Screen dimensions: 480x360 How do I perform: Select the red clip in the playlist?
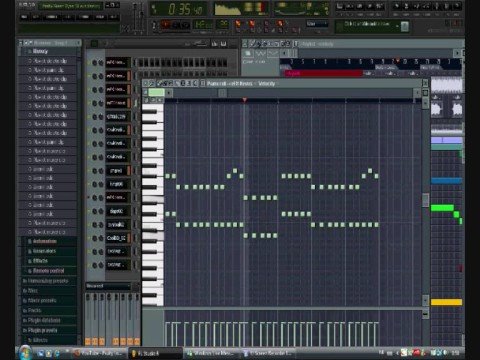tap(324, 73)
